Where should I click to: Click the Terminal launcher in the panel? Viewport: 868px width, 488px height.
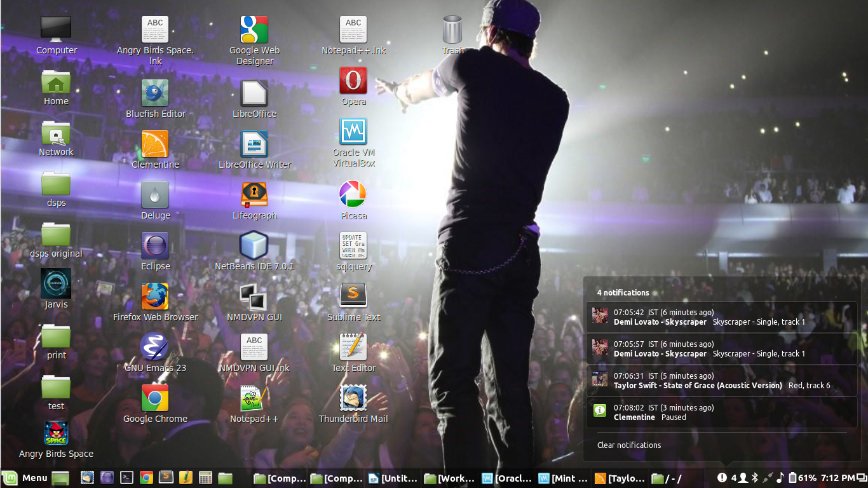coord(127,478)
